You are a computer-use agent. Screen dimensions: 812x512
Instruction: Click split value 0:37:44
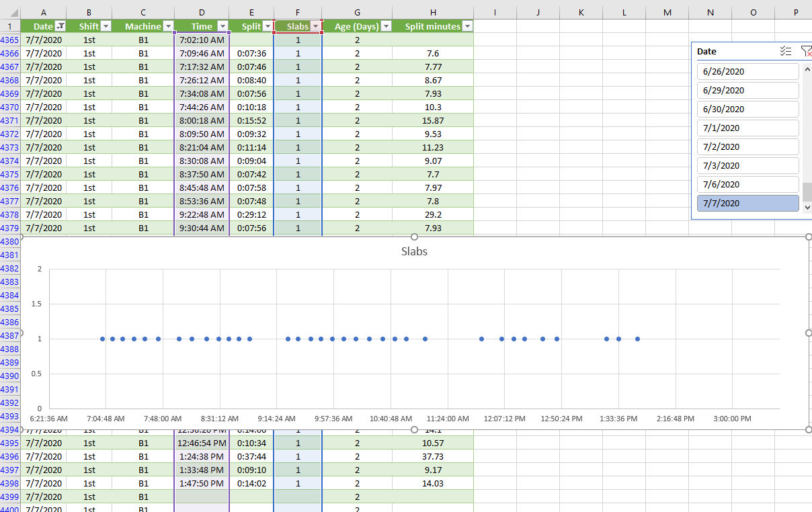251,456
